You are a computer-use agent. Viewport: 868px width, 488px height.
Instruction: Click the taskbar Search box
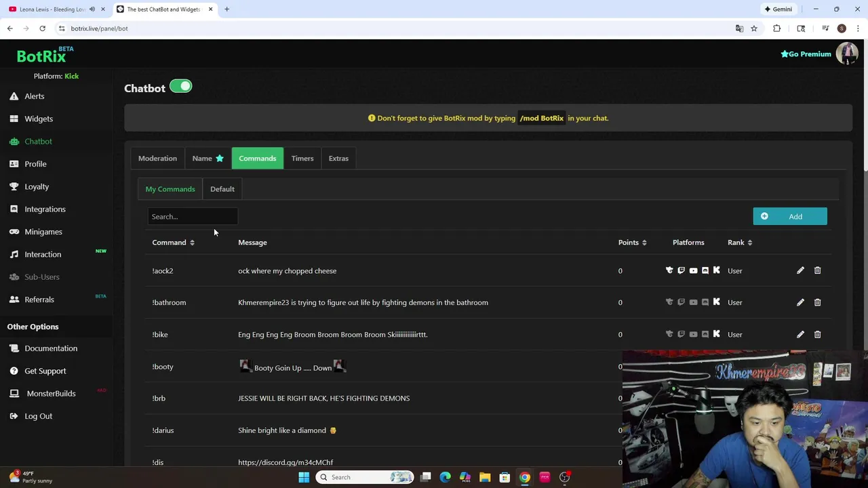pos(365,477)
